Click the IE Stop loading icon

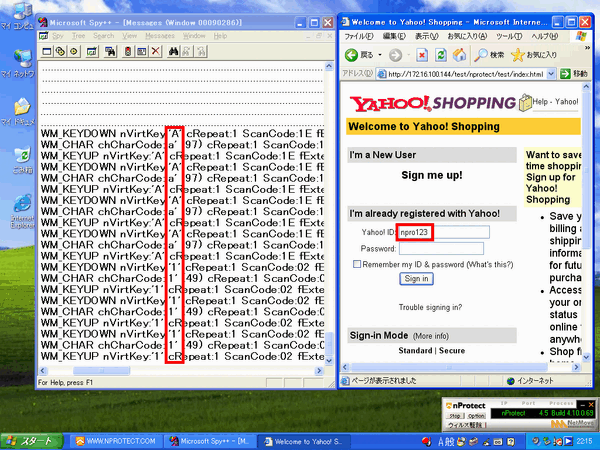point(421,55)
